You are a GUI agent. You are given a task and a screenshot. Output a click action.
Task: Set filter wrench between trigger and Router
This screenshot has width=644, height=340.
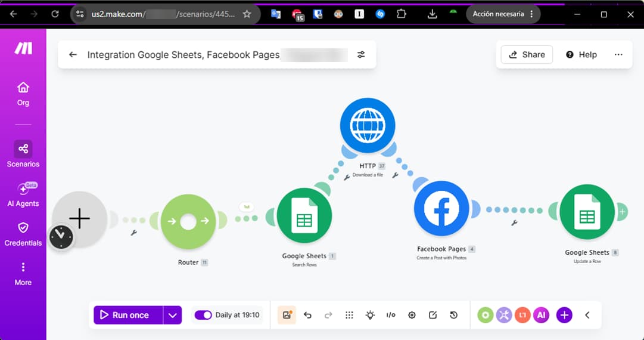(133, 233)
